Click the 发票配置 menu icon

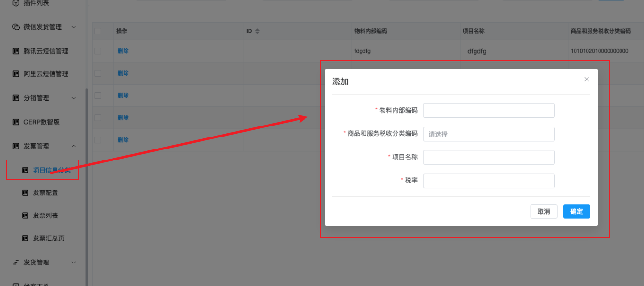(x=25, y=193)
